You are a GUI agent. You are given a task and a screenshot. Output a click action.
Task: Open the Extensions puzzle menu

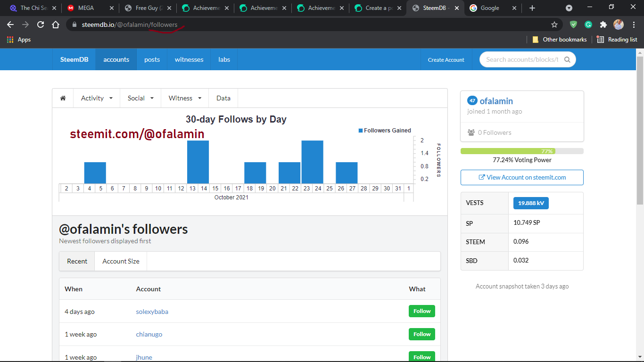coord(603,25)
